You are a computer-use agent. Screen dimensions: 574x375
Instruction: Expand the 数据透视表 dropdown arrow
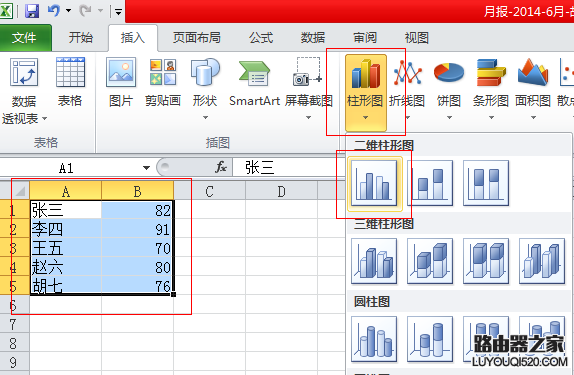coord(45,118)
